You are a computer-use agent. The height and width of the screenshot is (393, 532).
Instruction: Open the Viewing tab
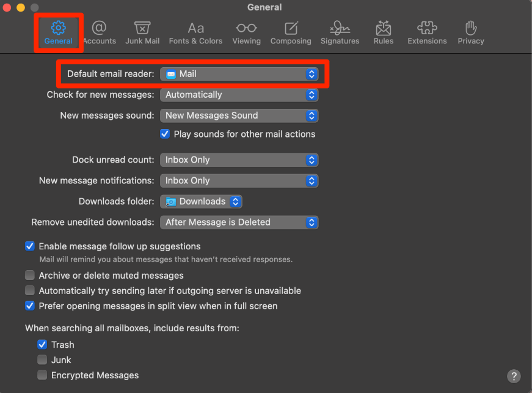[247, 33]
